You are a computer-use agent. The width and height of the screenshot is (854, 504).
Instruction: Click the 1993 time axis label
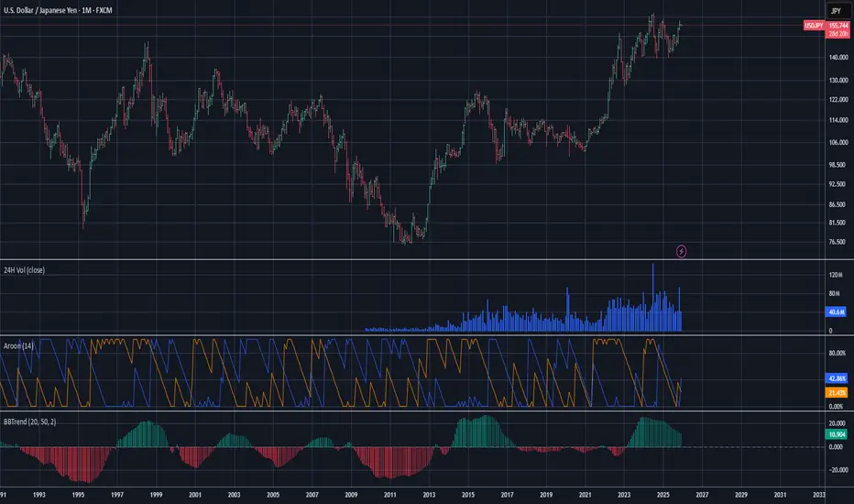pos(39,495)
